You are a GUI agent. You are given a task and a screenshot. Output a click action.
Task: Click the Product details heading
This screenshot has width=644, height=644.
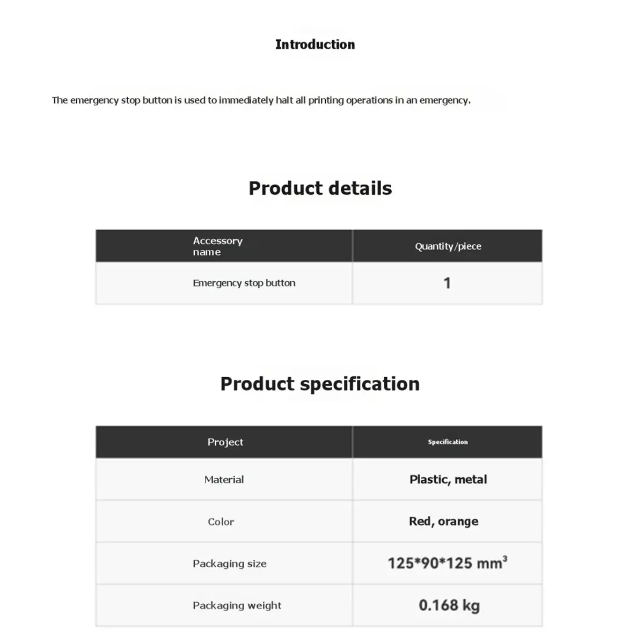pyautogui.click(x=320, y=188)
